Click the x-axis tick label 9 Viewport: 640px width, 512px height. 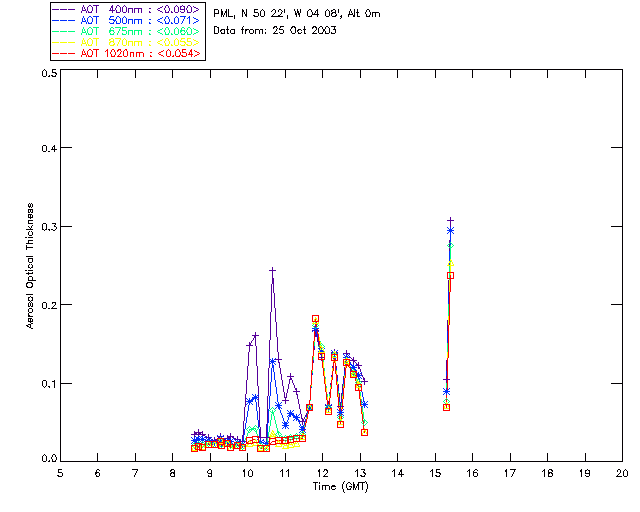point(210,473)
